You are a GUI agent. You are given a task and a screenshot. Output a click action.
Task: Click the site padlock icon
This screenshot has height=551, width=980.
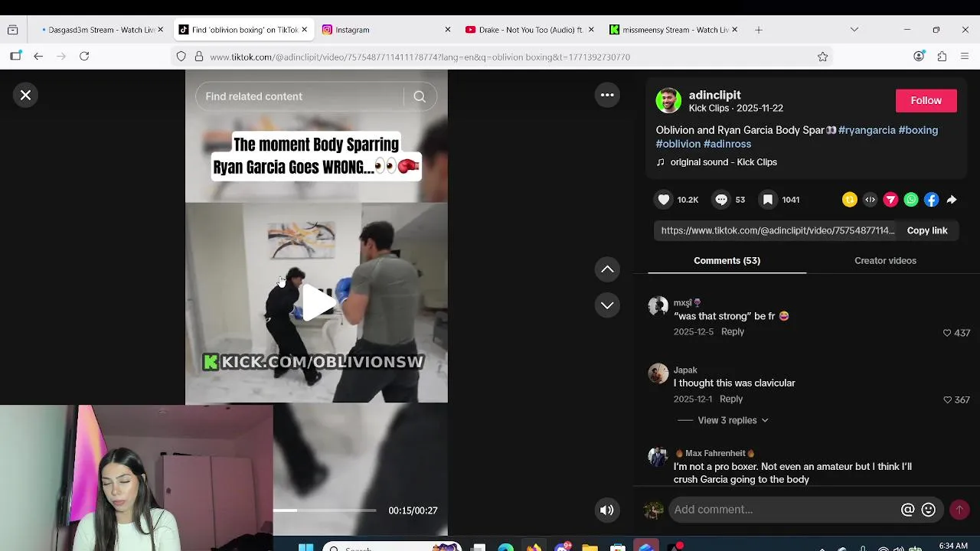coord(199,57)
